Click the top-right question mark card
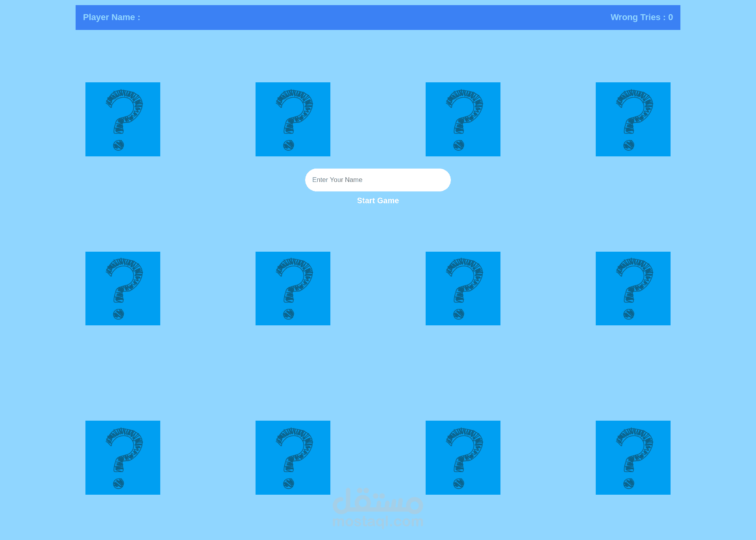Image resolution: width=756 pixels, height=540 pixels. point(633,119)
